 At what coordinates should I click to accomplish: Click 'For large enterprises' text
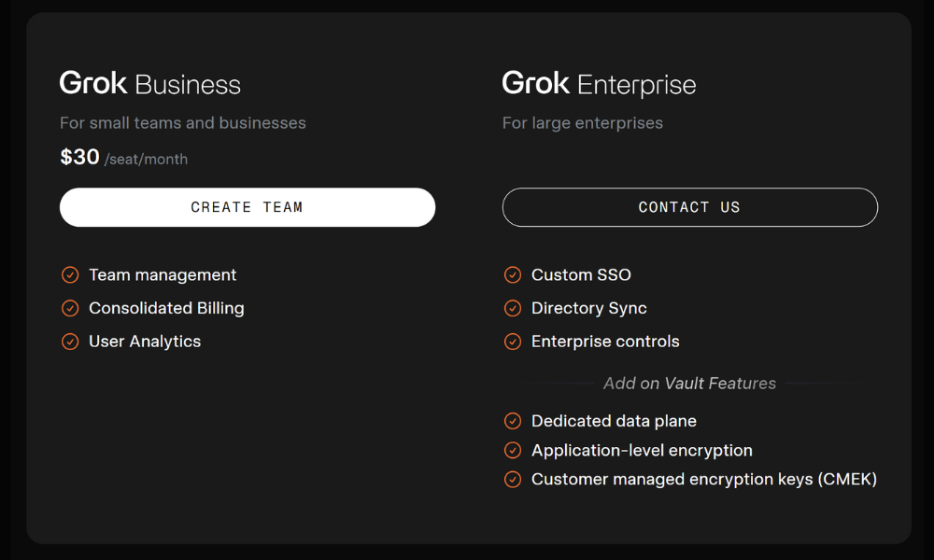(x=583, y=123)
